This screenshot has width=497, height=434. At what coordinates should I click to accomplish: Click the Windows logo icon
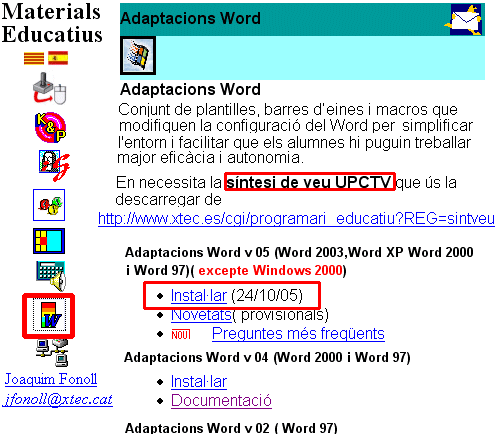(x=138, y=56)
